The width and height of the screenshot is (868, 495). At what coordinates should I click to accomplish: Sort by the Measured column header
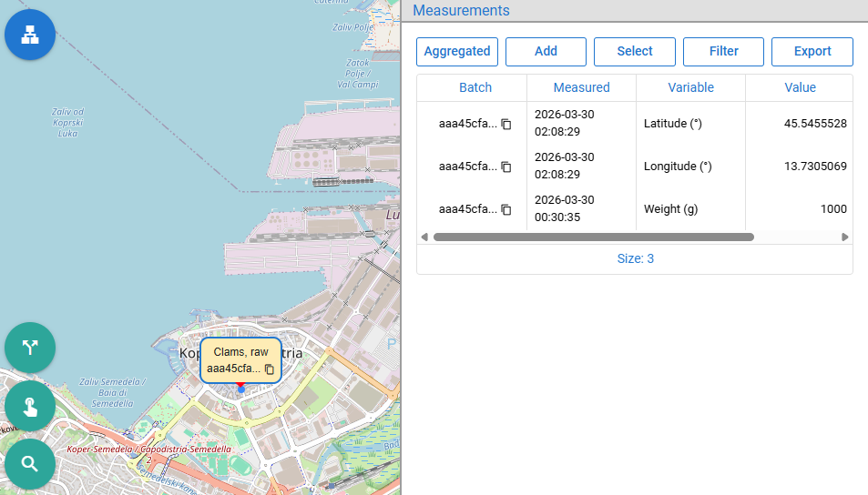(581, 87)
